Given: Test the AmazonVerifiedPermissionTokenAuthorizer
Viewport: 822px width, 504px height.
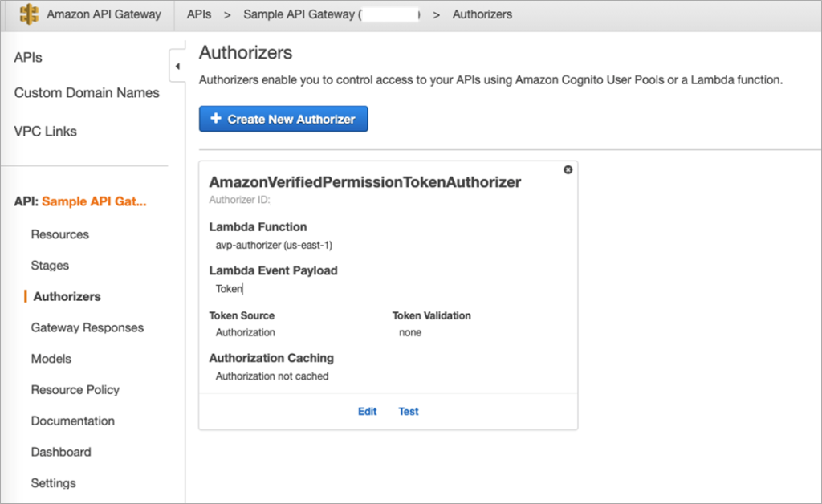Looking at the screenshot, I should tap(408, 411).
